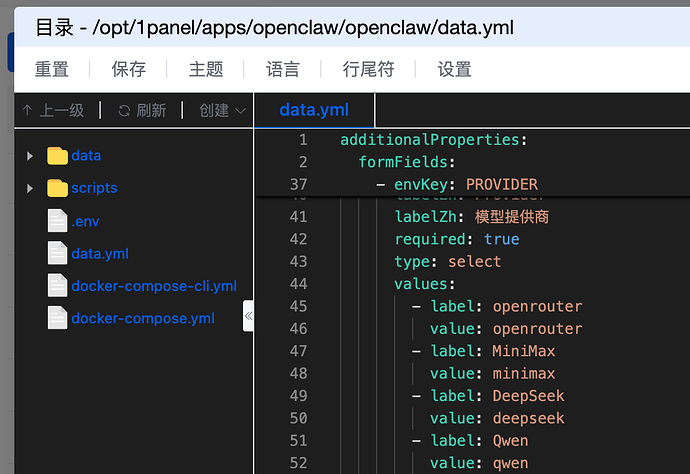The image size is (690, 474).
Task: Click the scripts folder icon
Action: (x=57, y=188)
